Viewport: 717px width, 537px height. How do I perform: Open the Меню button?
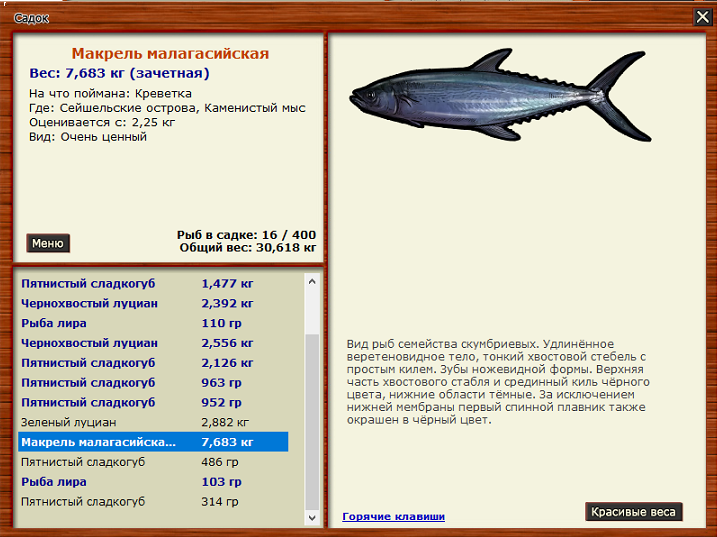click(48, 243)
